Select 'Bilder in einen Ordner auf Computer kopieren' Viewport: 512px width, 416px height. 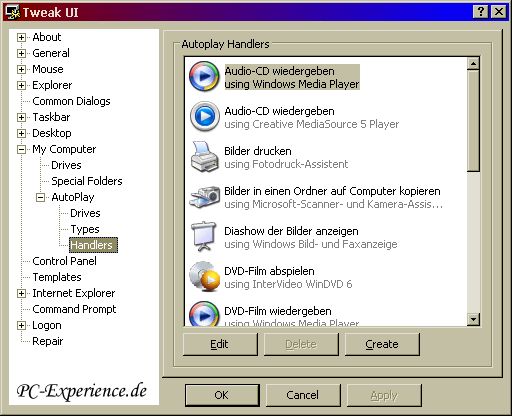pos(332,191)
